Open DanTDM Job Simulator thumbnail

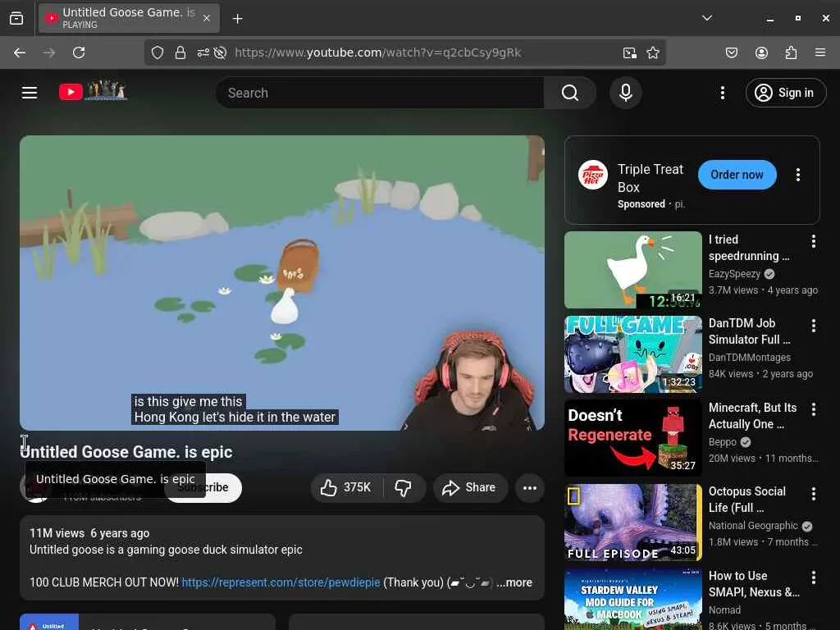[x=632, y=354]
